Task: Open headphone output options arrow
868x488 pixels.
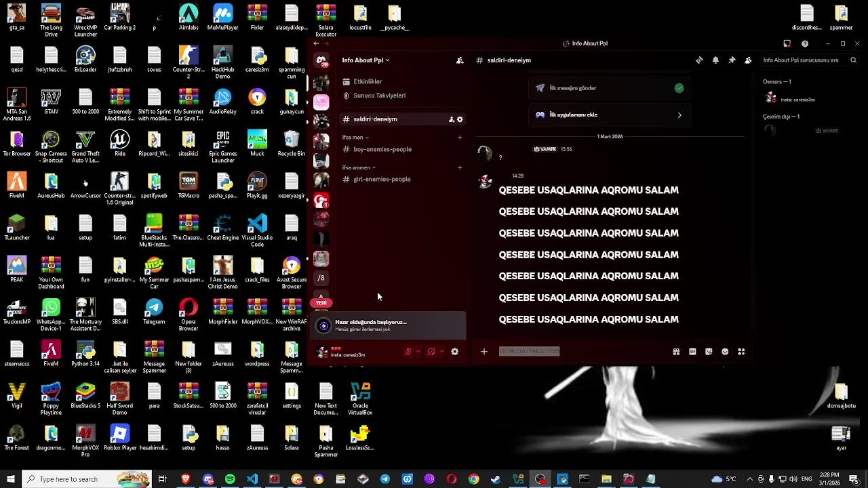Action: point(441,352)
